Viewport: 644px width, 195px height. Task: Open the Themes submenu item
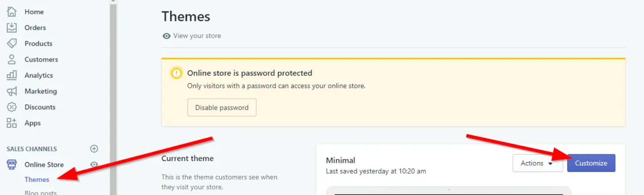(x=37, y=180)
